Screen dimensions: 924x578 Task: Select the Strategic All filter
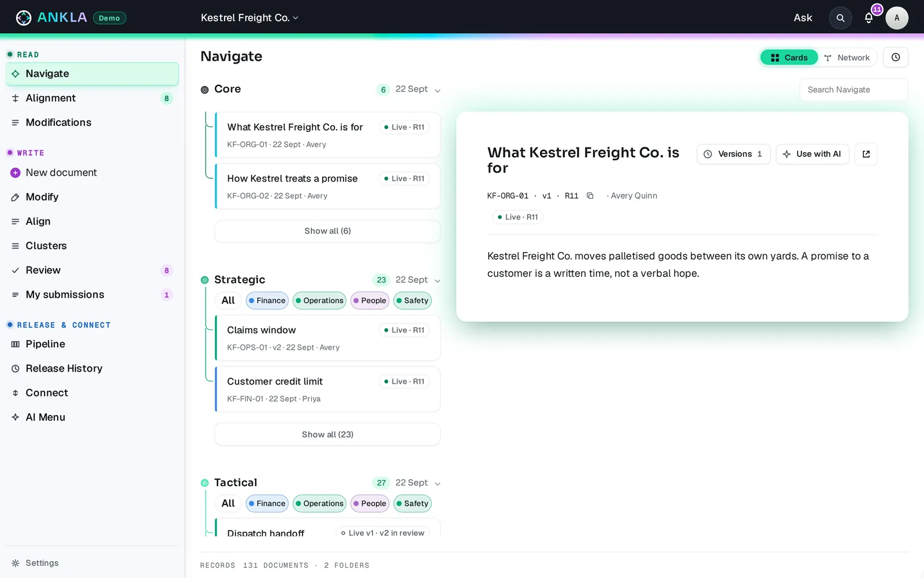tap(228, 301)
